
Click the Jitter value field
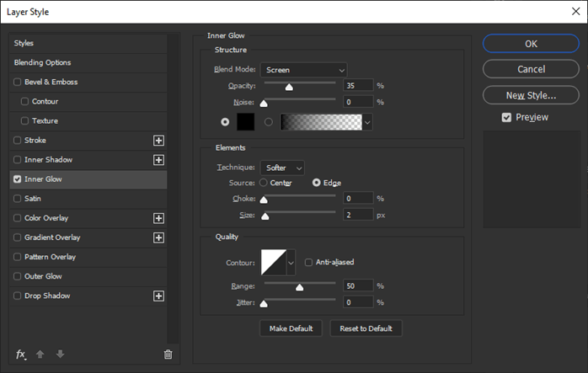point(358,302)
